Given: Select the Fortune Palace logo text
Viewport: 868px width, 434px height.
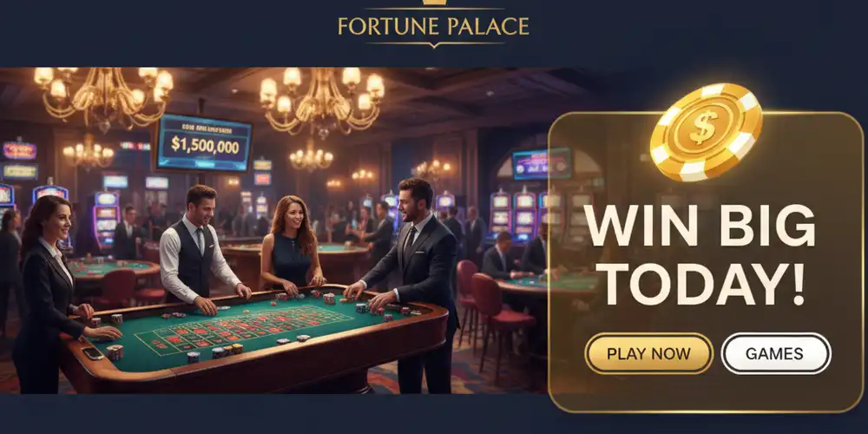Looking at the screenshot, I should tap(433, 26).
